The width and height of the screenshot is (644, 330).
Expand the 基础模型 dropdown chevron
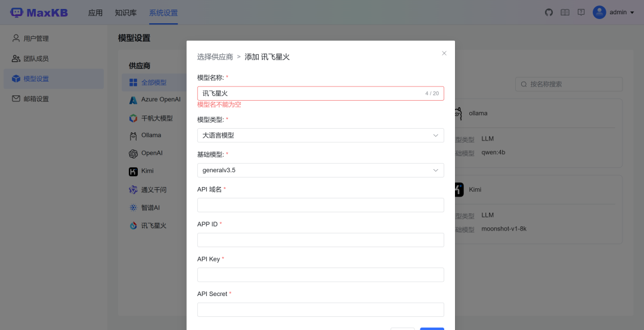(x=435, y=170)
